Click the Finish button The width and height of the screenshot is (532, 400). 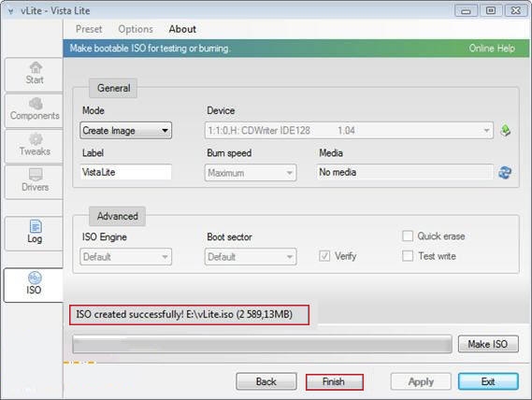click(x=334, y=382)
